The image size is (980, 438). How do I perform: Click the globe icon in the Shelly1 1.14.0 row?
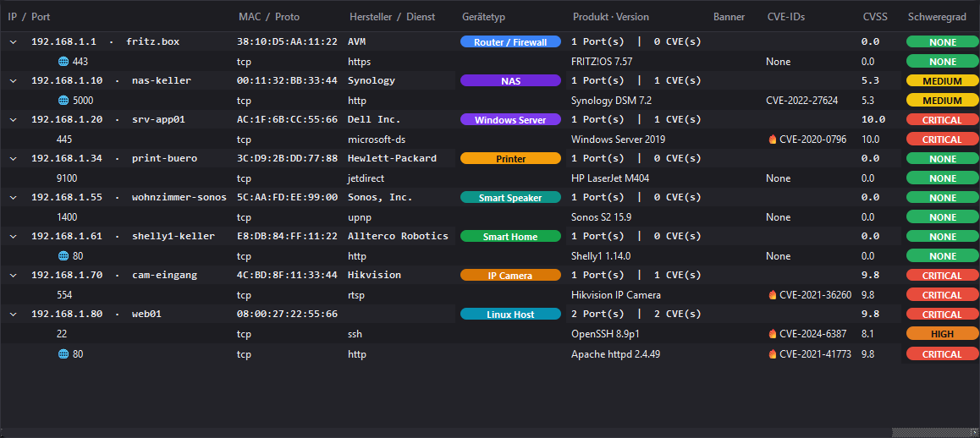point(63,255)
